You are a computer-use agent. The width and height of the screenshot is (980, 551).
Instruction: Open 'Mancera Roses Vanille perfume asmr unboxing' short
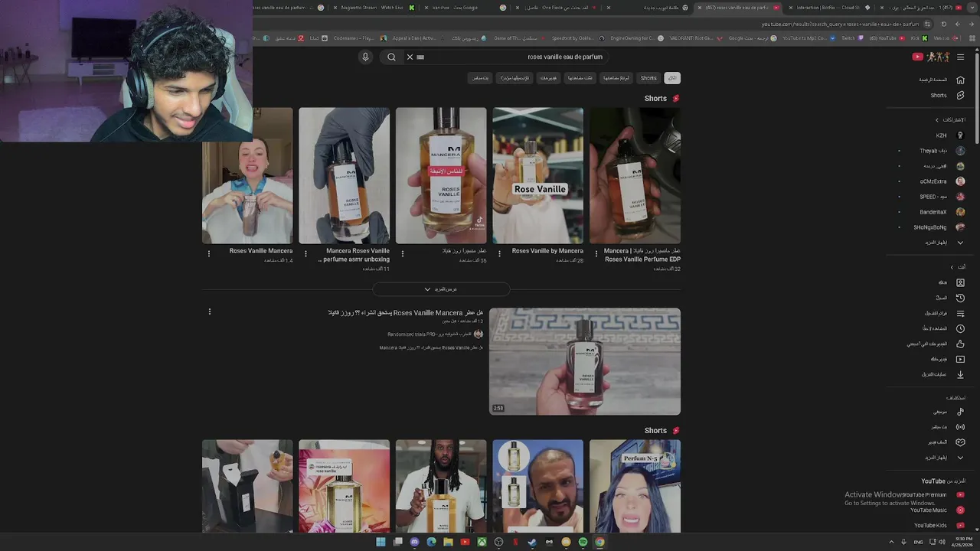click(x=344, y=175)
